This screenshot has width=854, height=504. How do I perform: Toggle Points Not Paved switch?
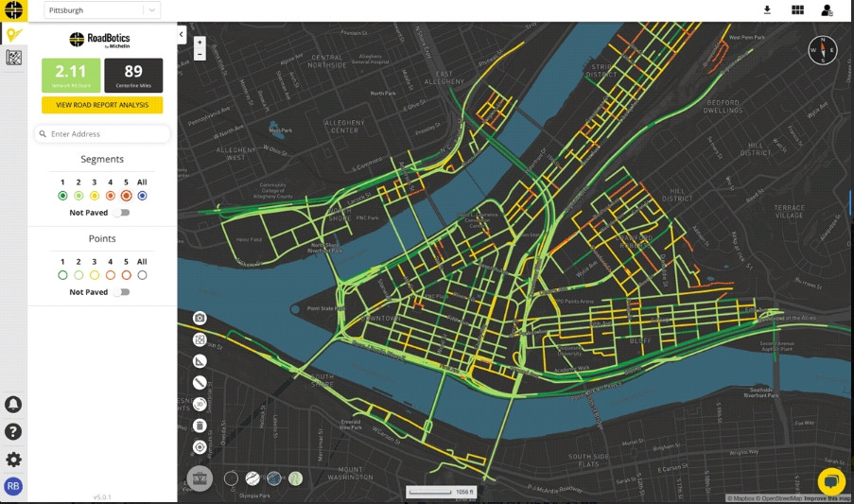pos(121,292)
